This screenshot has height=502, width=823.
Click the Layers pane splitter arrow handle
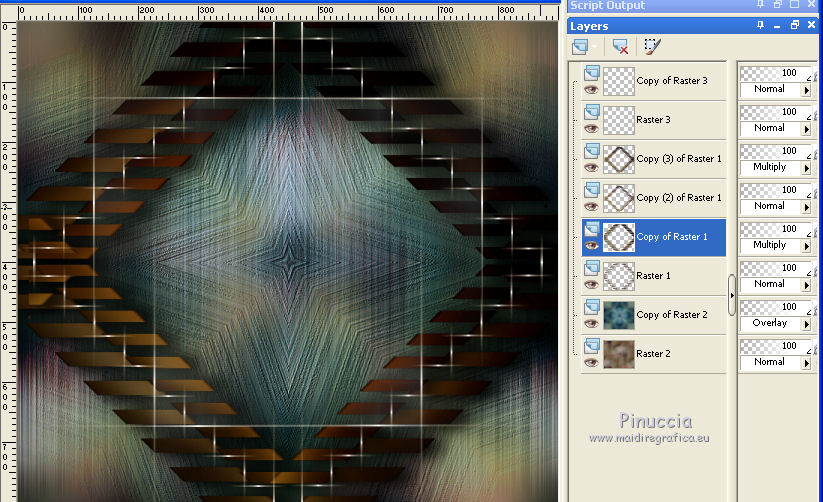tap(732, 296)
